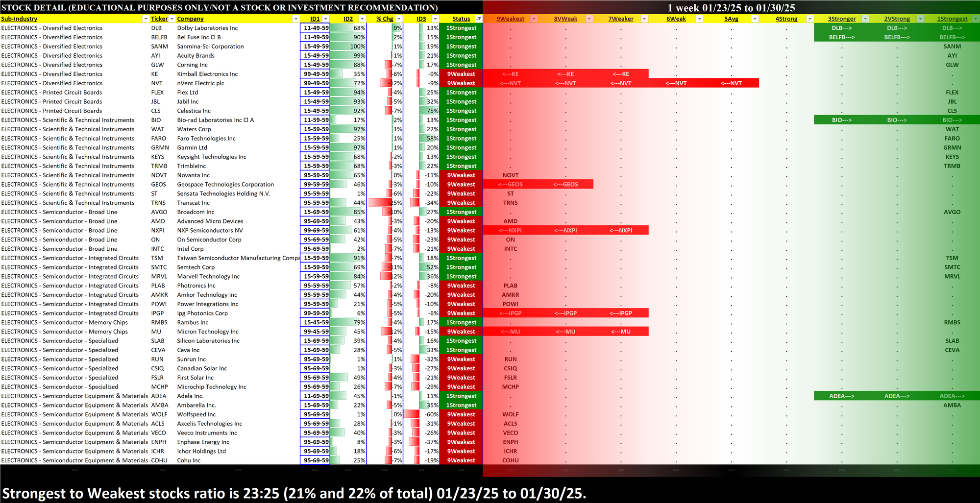Select the 'Taiwan Semiconductor Manufacturing' company cell
Image resolution: width=980 pixels, height=503 pixels.
point(238,258)
